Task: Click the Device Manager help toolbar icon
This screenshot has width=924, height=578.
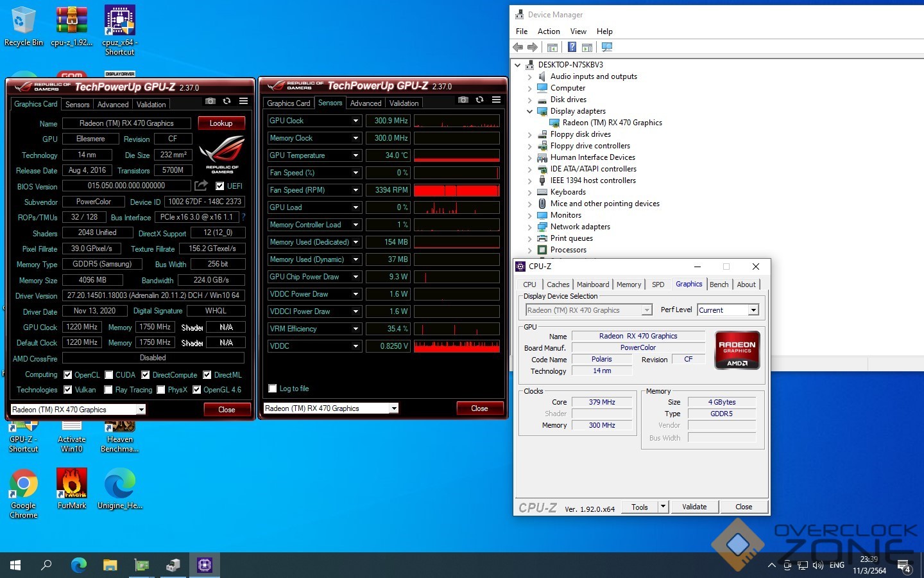Action: pyautogui.click(x=572, y=47)
